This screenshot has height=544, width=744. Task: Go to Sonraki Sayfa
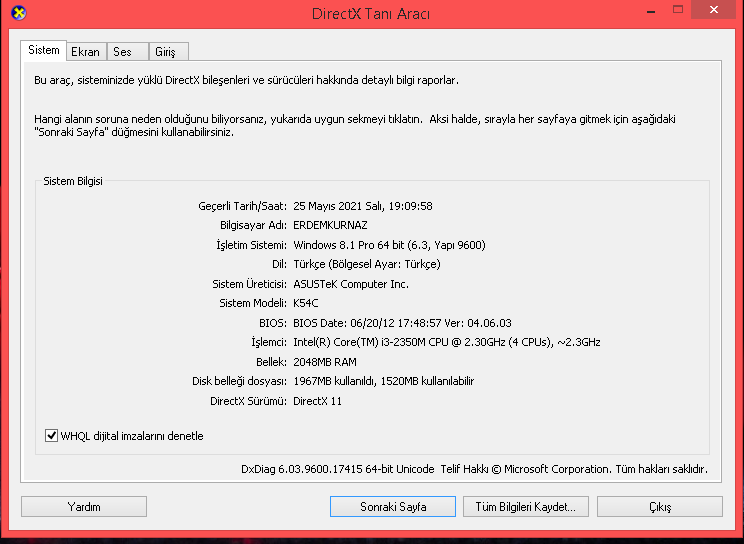pos(393,506)
